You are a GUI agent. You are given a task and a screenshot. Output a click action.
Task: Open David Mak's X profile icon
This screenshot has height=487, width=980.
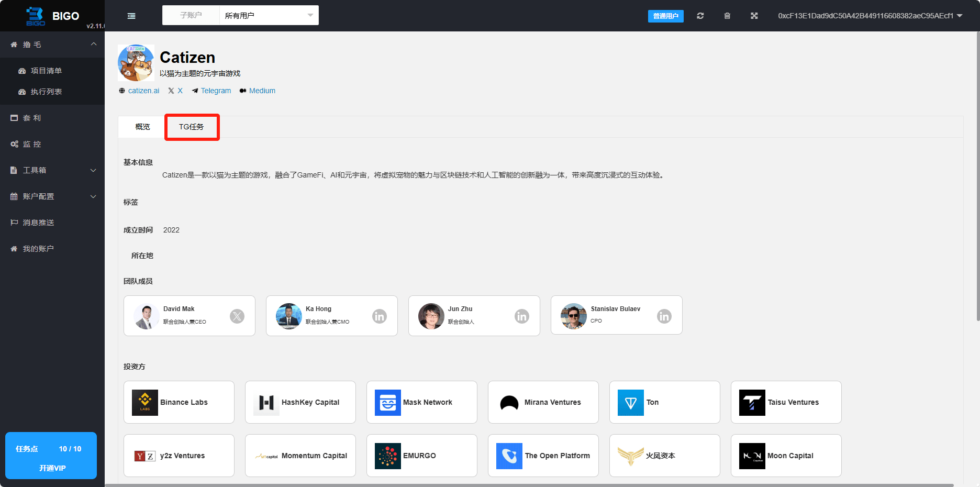pyautogui.click(x=237, y=316)
